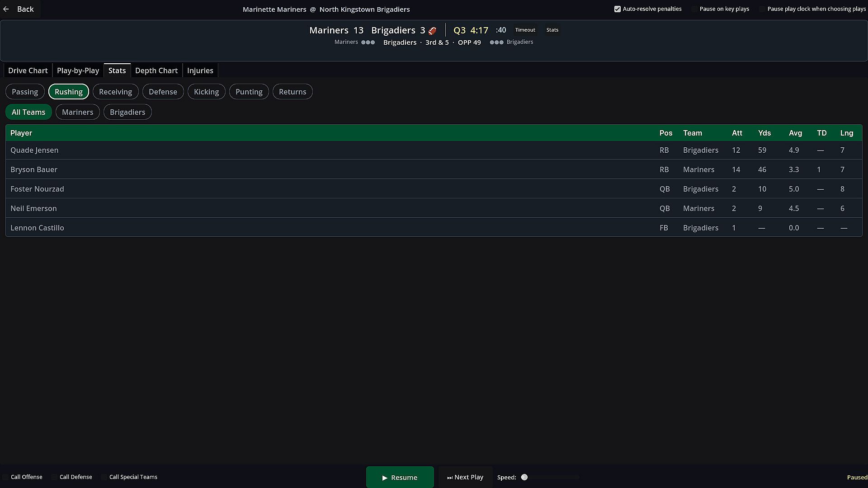Image resolution: width=868 pixels, height=488 pixels.
Task: Adjust the game Speed slider
Action: click(x=524, y=477)
